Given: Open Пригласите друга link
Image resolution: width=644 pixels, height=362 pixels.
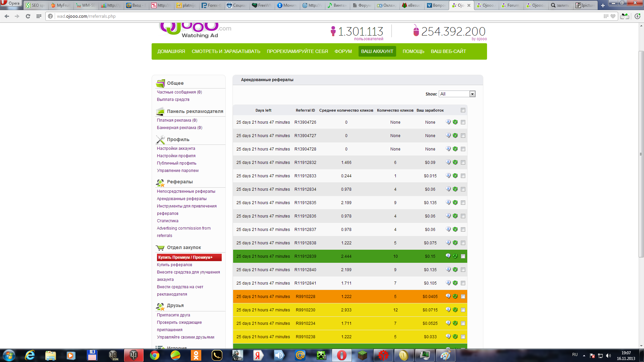Looking at the screenshot, I should click(173, 315).
